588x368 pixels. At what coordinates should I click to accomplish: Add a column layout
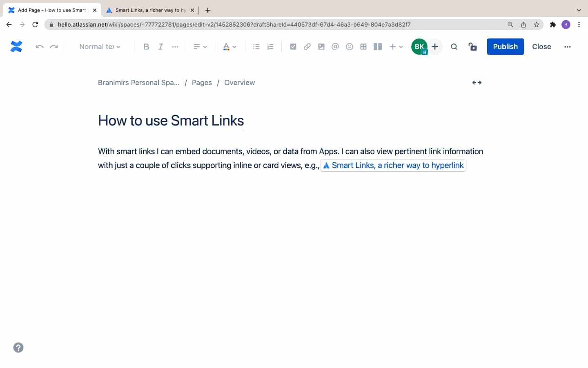point(378,47)
